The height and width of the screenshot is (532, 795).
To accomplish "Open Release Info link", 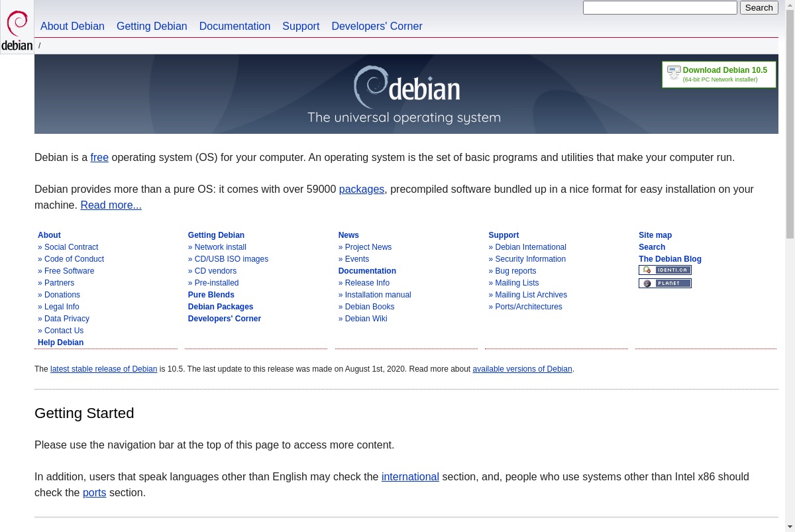I will 367,283.
